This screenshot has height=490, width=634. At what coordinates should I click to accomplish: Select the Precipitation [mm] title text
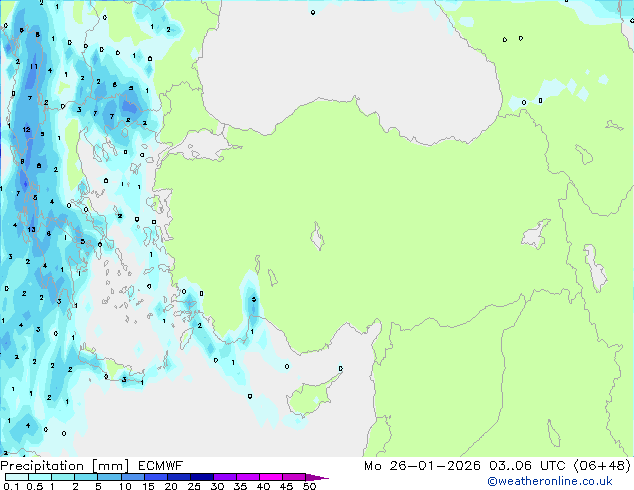64,466
